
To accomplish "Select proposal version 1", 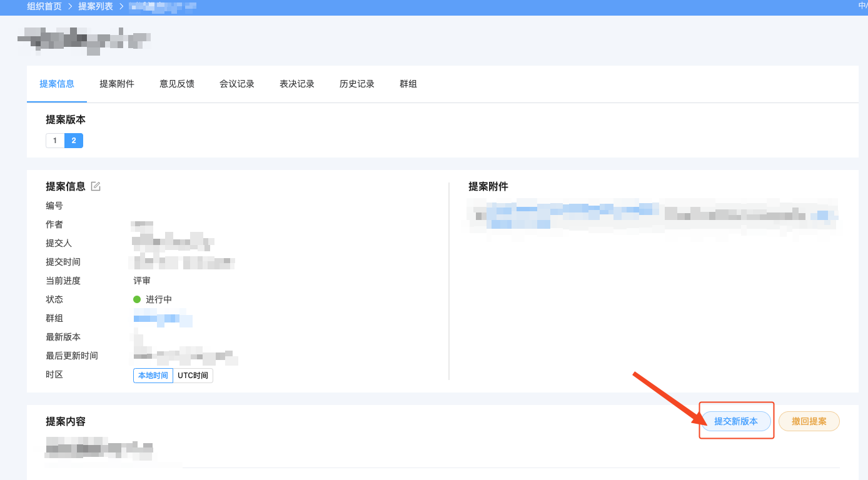I will click(x=55, y=141).
